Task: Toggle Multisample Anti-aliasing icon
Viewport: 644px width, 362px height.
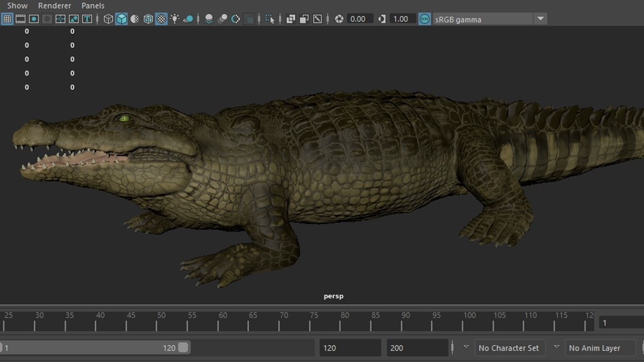Action: click(x=236, y=19)
